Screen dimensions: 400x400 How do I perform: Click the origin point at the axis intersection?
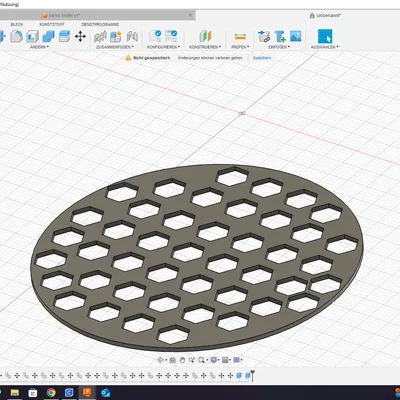click(x=242, y=113)
